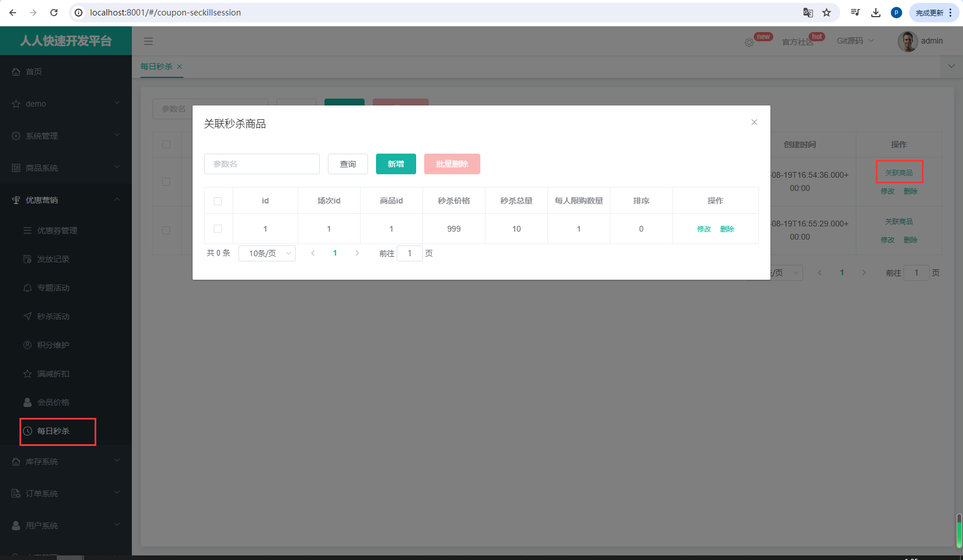Open tabs dropdown arrow at right
Viewport: 963px width, 560px height.
coord(952,66)
